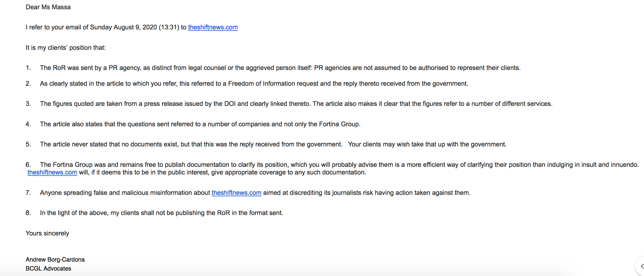Click point 4 mentioning the Fortina Group questions
The image size is (644, 276).
[x=200, y=124]
